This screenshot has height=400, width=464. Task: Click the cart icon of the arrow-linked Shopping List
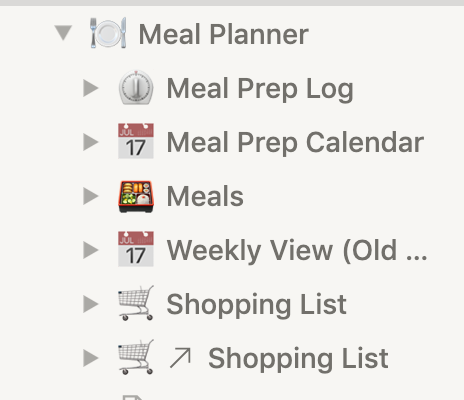136,357
